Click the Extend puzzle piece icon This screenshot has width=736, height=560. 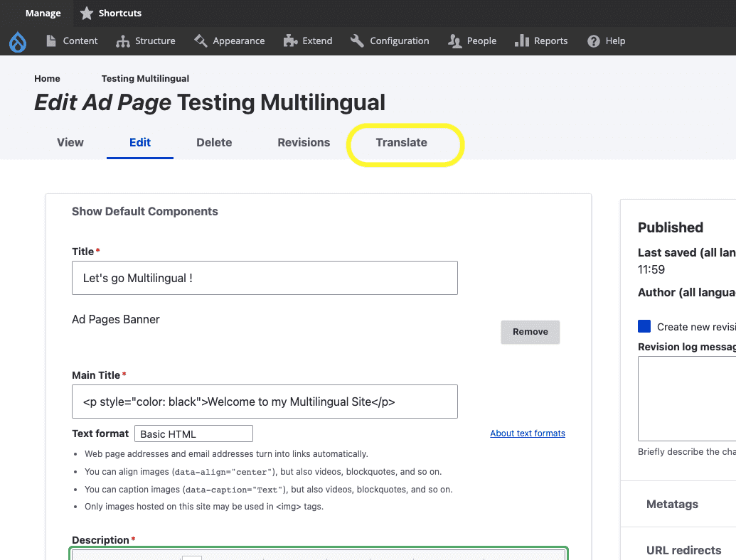click(x=289, y=41)
